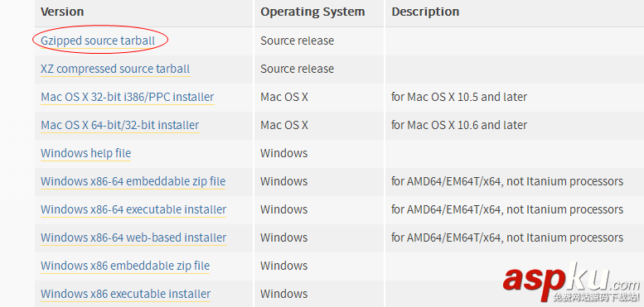Get the Windows x86-64 executable installer
Screen dimensions: 644x307
click(133, 209)
